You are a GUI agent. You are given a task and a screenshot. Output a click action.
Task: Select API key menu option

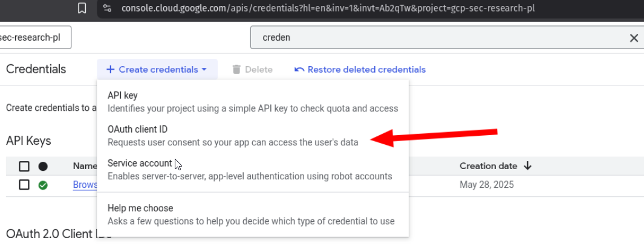pos(253,102)
